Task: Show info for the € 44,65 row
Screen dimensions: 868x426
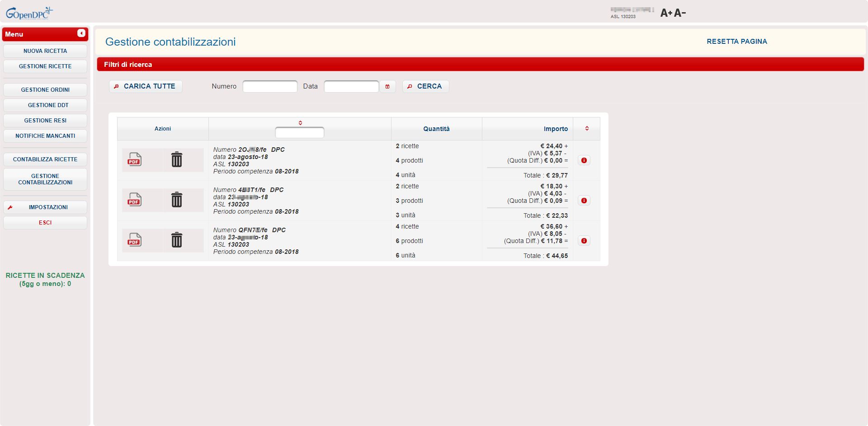Action: 584,241
